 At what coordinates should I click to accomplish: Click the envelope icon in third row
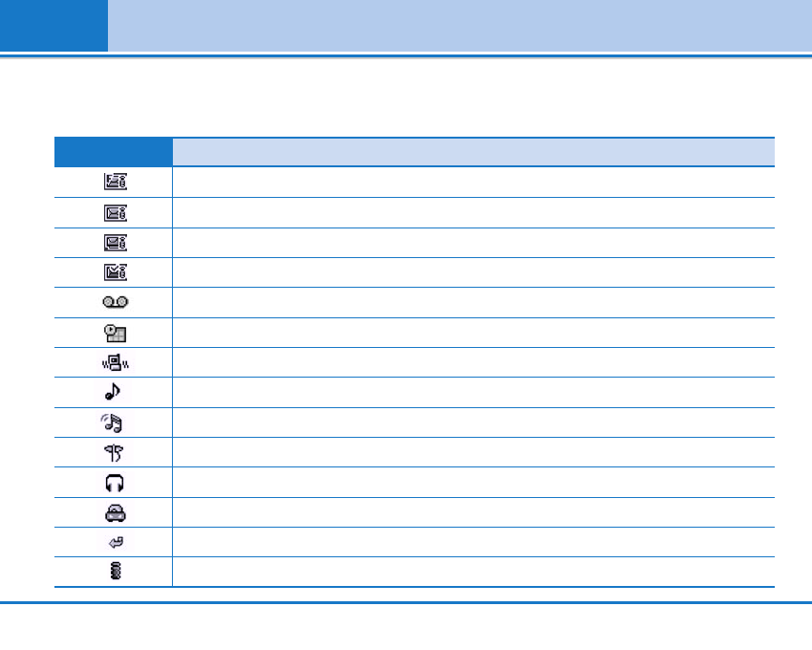point(114,243)
